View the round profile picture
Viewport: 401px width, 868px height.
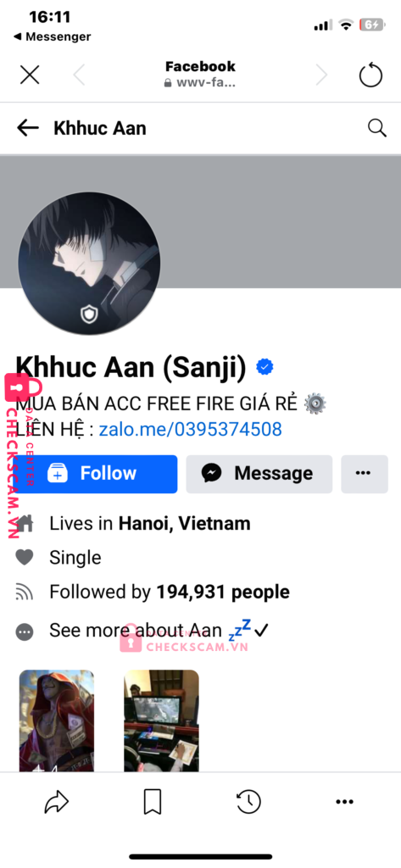click(x=89, y=264)
